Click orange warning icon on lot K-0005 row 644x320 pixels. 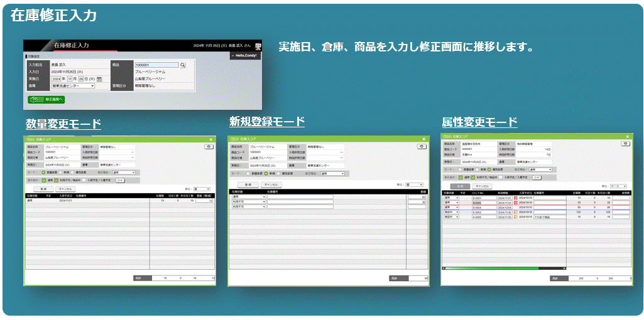pos(516,216)
